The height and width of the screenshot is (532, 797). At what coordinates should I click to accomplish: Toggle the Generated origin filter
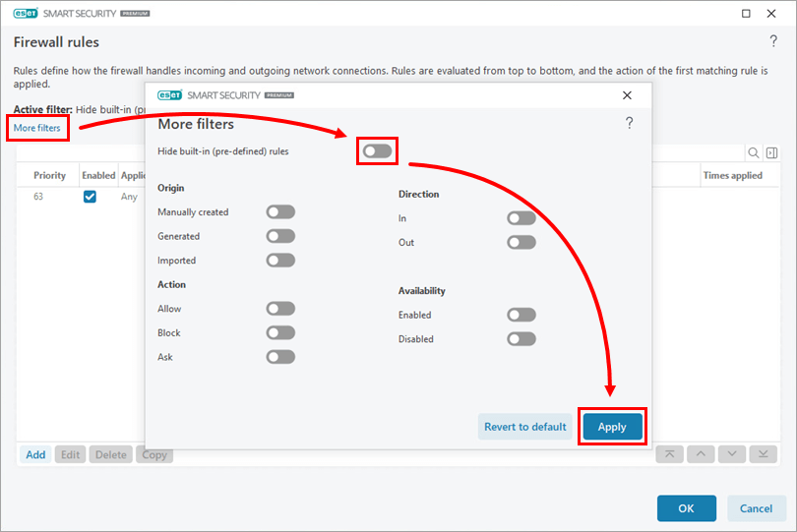[280, 236]
